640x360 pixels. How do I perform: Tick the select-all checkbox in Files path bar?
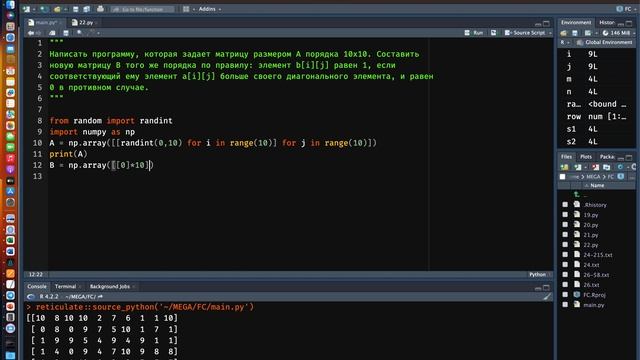coord(562,177)
